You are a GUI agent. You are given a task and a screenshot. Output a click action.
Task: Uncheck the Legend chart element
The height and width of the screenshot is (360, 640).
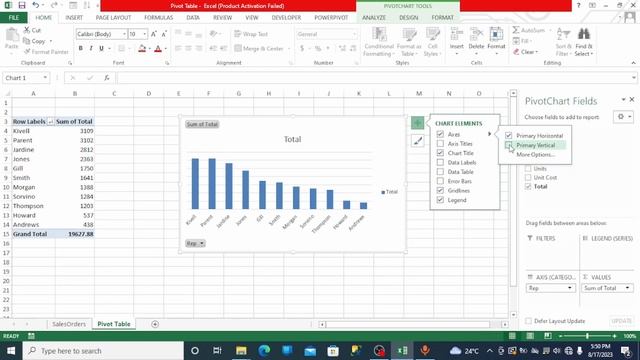pos(440,200)
